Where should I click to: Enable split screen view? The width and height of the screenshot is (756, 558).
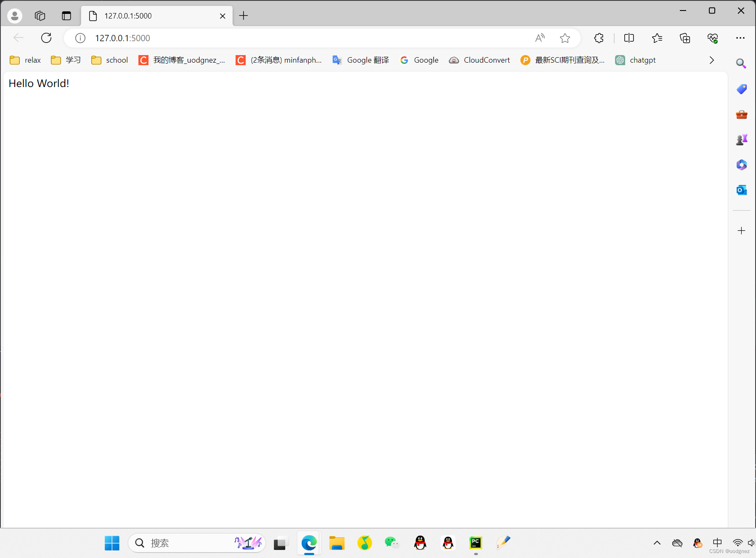629,38
